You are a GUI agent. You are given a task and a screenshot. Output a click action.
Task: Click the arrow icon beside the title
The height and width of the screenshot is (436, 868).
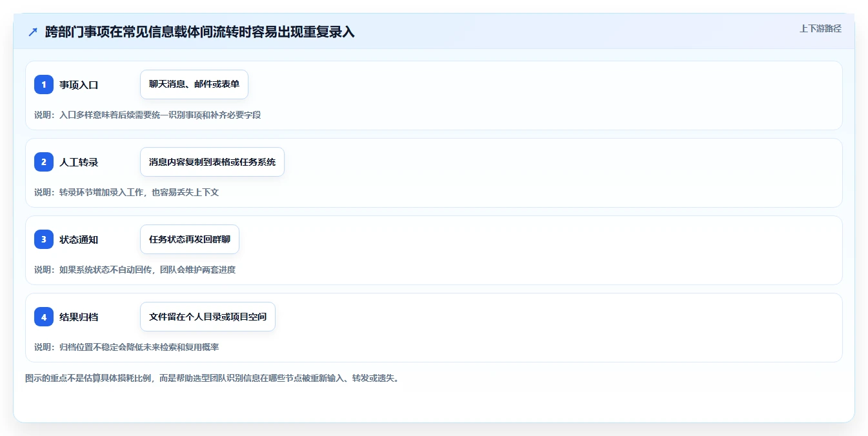click(33, 32)
